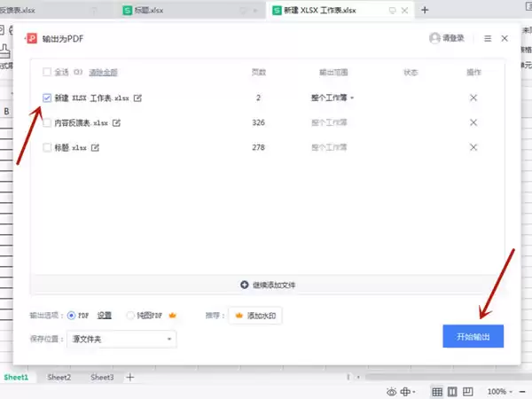Click the login avatar icon
The height and width of the screenshot is (399, 532).
pos(434,38)
